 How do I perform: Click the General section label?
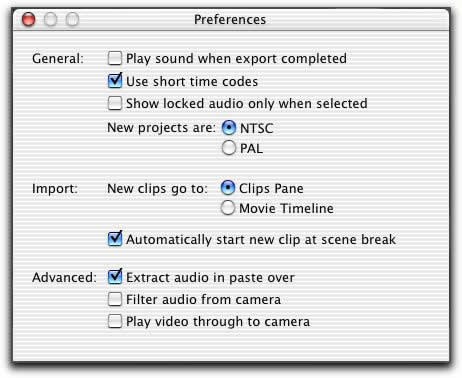click(x=58, y=59)
